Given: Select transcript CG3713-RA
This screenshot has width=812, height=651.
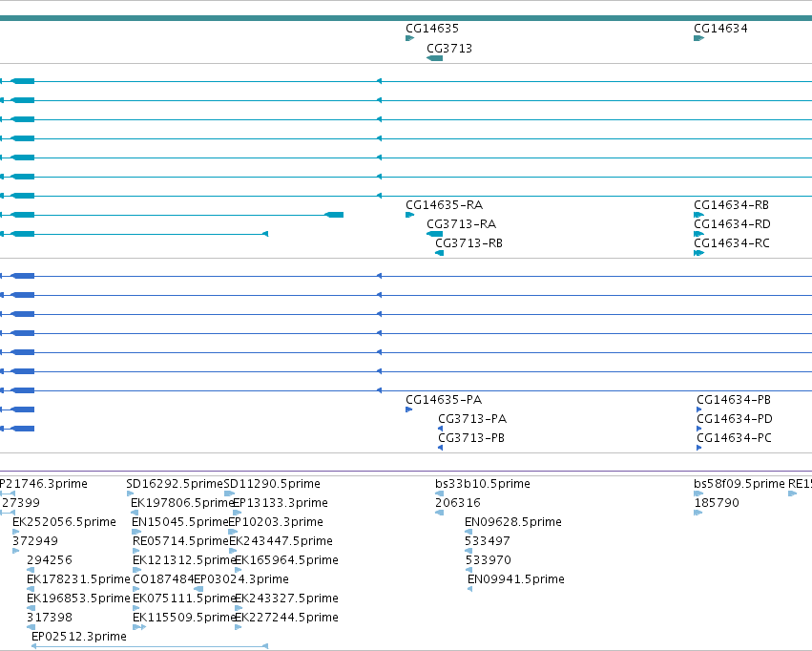Looking at the screenshot, I should pos(461,224).
